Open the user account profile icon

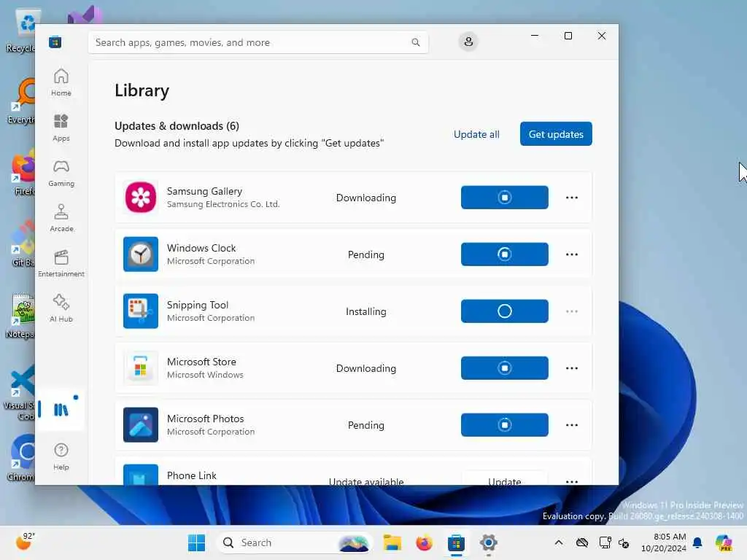[x=468, y=42]
